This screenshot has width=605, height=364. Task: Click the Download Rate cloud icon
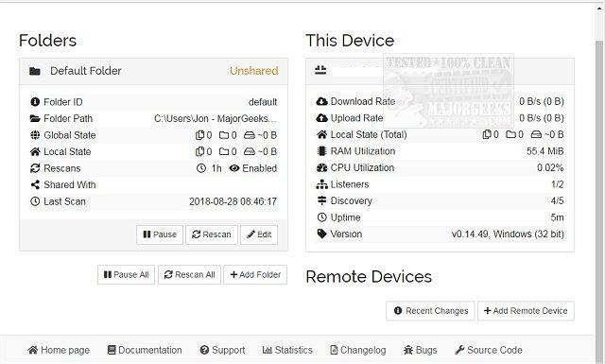321,101
